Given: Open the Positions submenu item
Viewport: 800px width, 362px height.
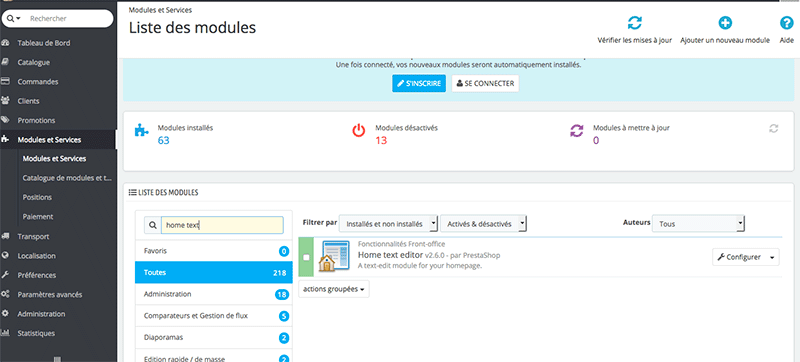Looking at the screenshot, I should pyautogui.click(x=37, y=197).
